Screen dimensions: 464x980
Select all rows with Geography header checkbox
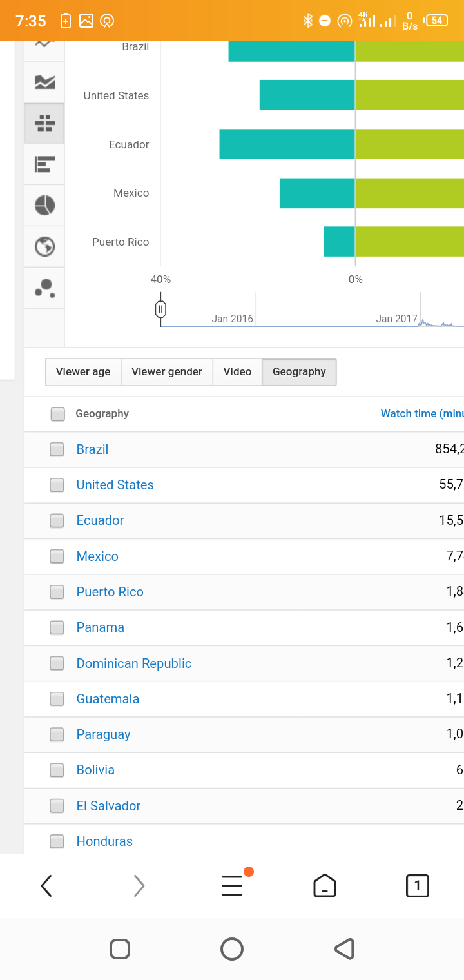[x=58, y=414]
